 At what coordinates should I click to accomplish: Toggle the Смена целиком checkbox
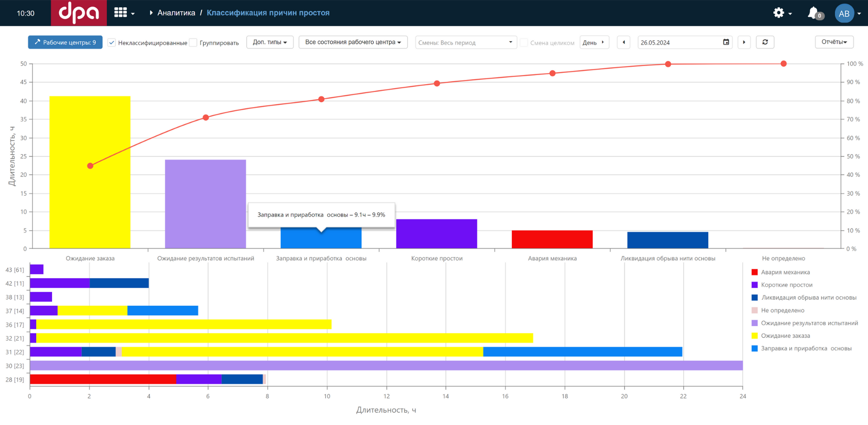tap(524, 42)
